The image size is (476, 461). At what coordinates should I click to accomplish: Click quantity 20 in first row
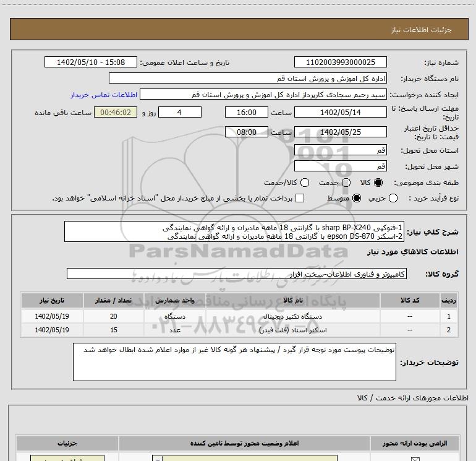pos(114,316)
